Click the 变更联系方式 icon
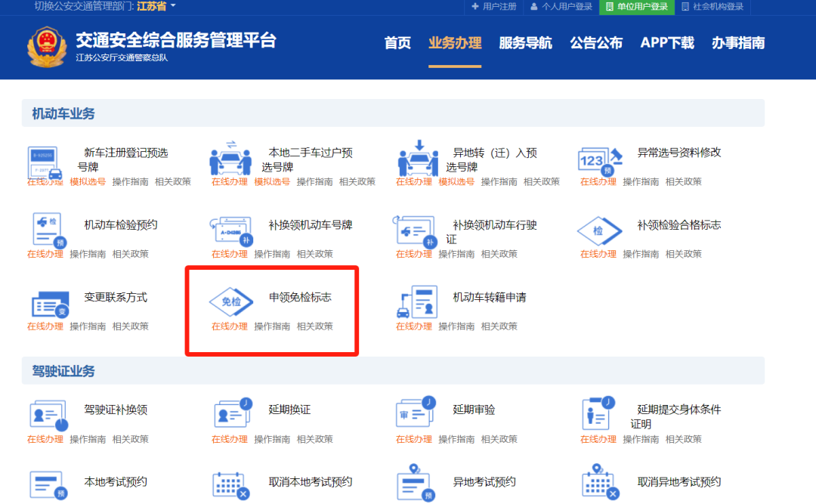The height and width of the screenshot is (504, 816). 49,304
